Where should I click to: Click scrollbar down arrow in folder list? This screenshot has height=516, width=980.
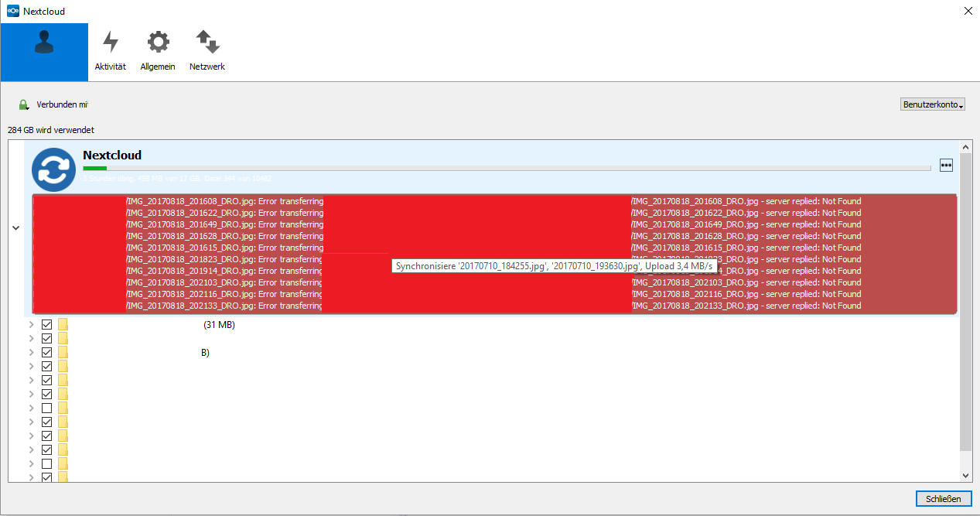(x=965, y=476)
